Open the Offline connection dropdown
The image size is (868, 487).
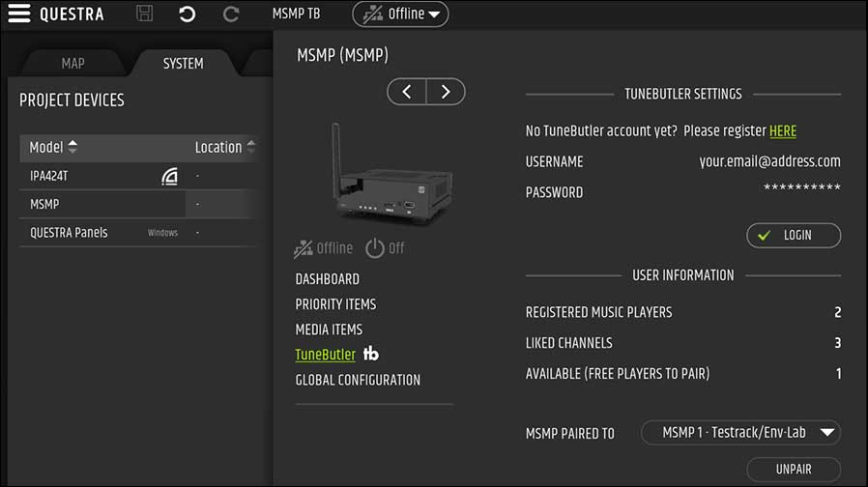click(x=400, y=14)
